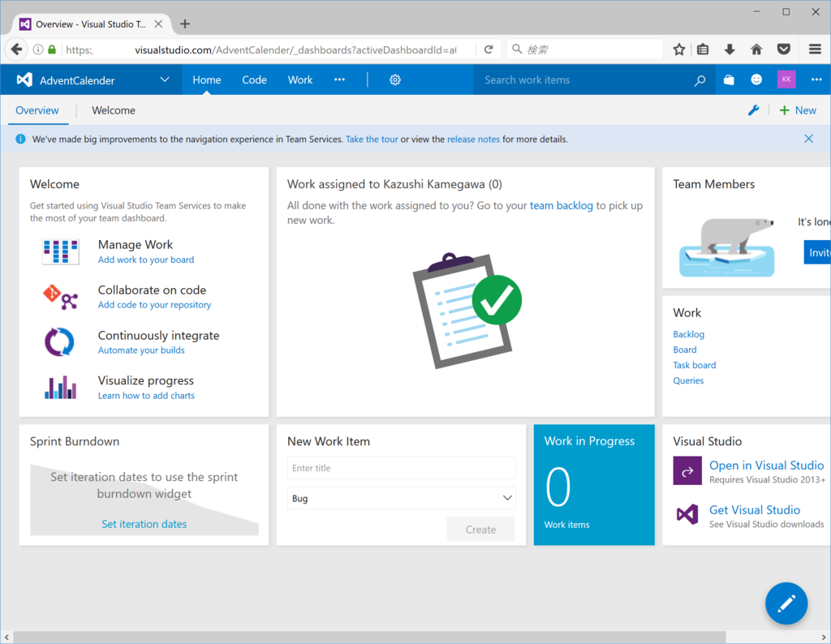Select the Home hub tab

click(x=207, y=80)
